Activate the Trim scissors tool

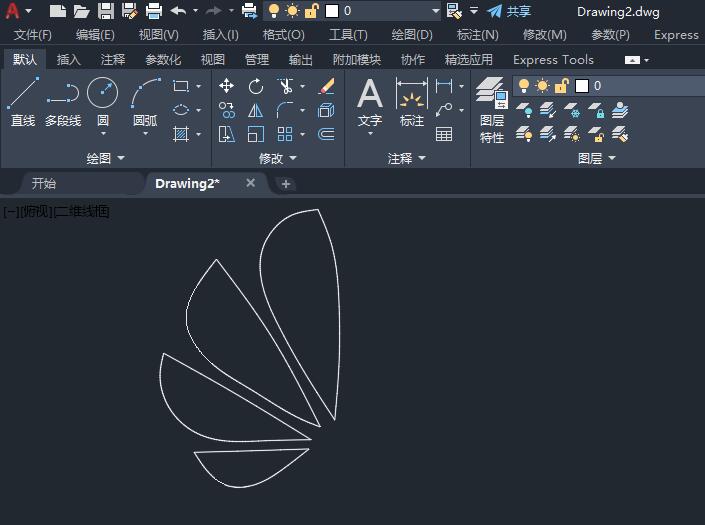(285, 86)
